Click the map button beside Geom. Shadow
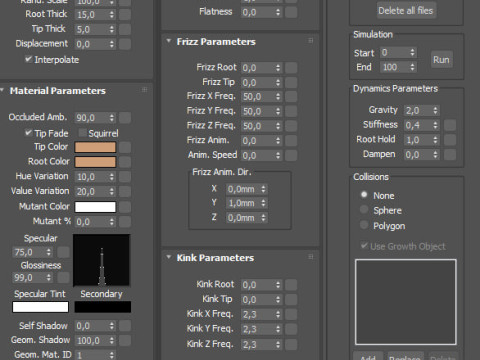The image size is (480, 360). (x=125, y=340)
